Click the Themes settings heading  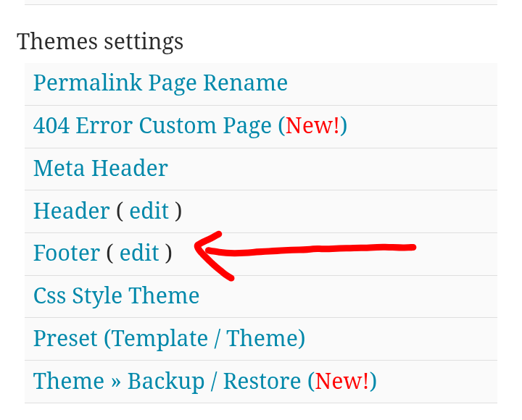click(x=100, y=41)
